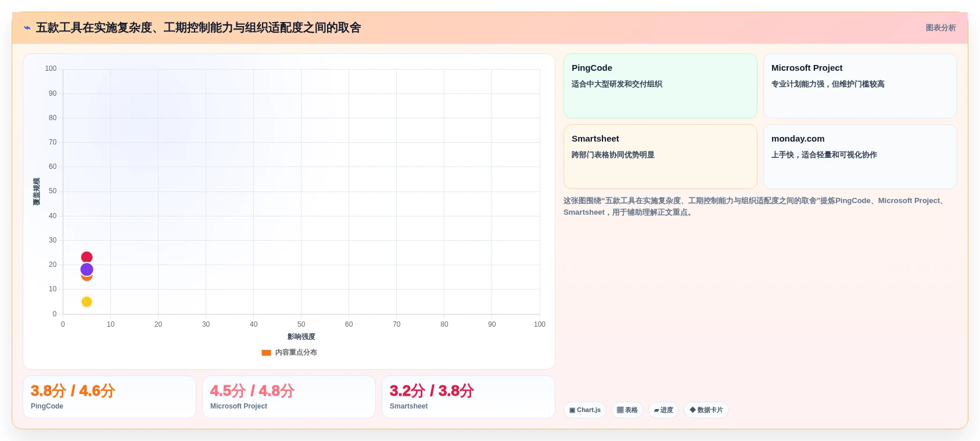Open the Smartsheet description card

coord(660,157)
